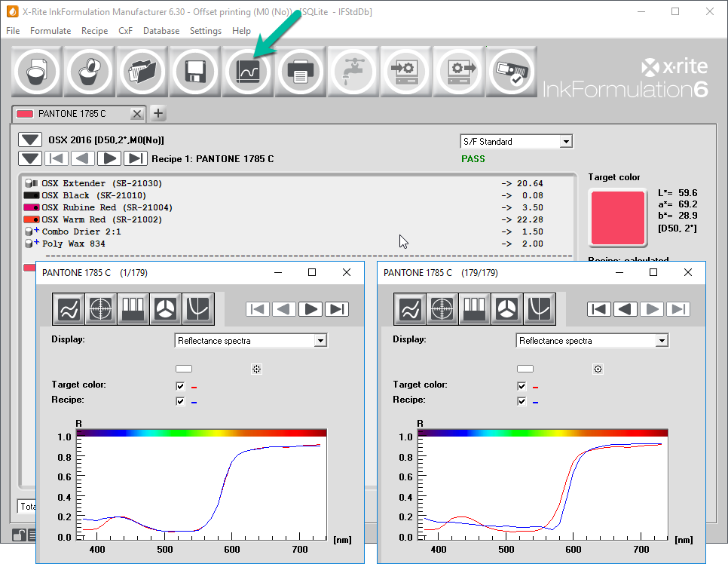Select curve-axis view in 179/179 window

point(540,309)
